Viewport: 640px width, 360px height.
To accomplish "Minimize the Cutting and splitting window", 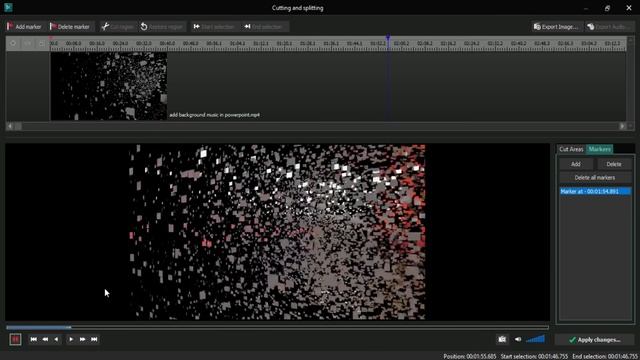I will [586, 8].
